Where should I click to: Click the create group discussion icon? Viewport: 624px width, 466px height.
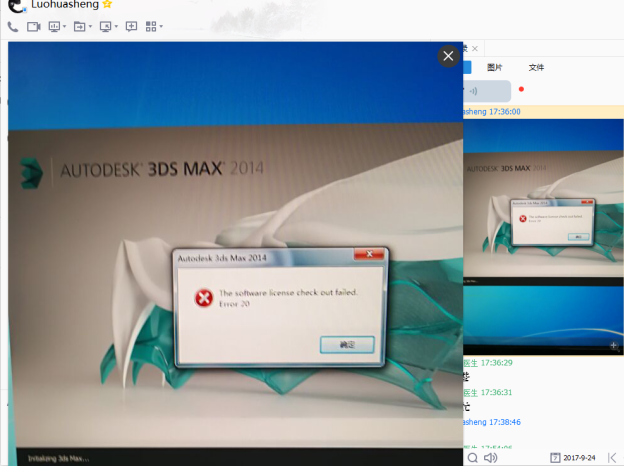131,27
